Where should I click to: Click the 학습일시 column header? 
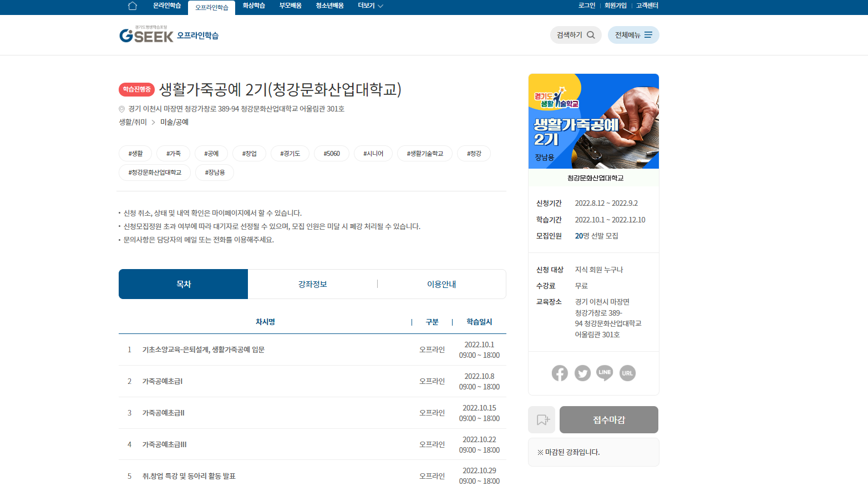[x=479, y=322]
